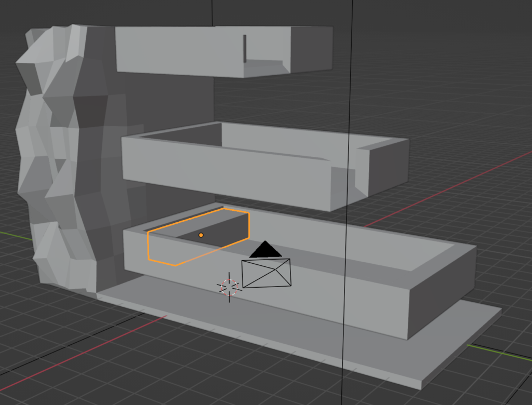This screenshot has width=532, height=405.
Task: Select the low-poly rock mesh on the left
Action: point(62,156)
